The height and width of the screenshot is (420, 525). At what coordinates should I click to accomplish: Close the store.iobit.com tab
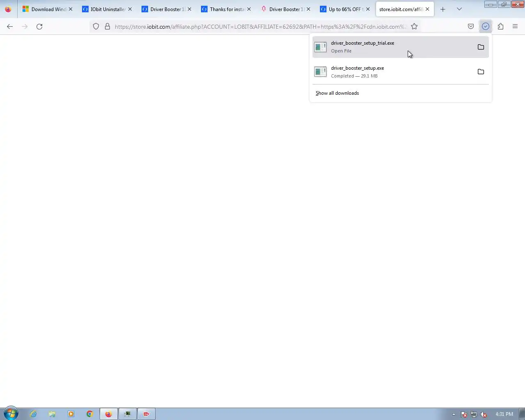pyautogui.click(x=427, y=9)
